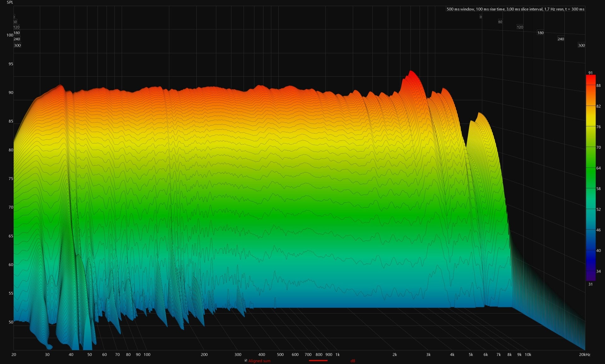Click the red dB readout label
605x364 pixels.
pos(353,361)
